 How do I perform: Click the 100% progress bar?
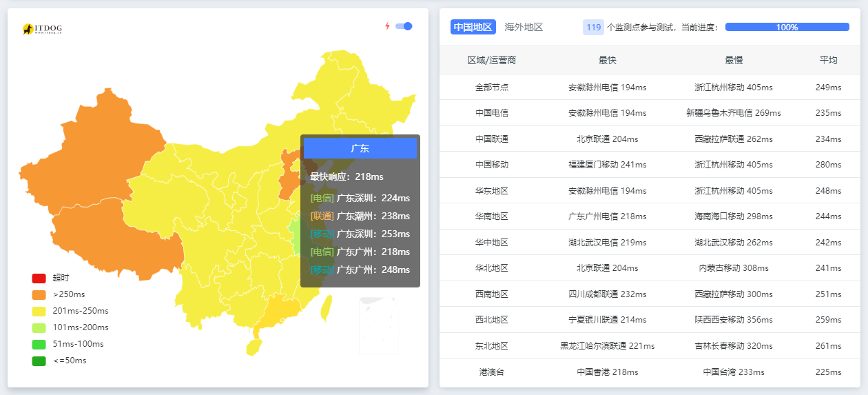click(787, 27)
